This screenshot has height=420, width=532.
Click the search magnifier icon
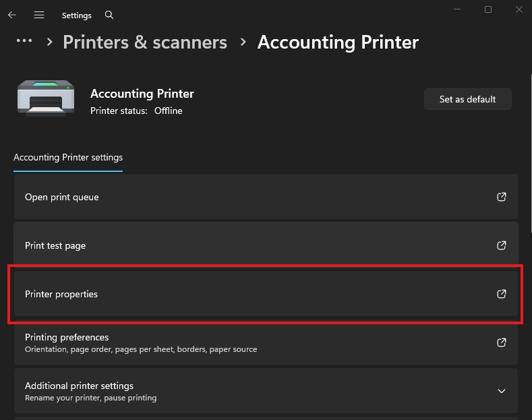click(x=109, y=15)
